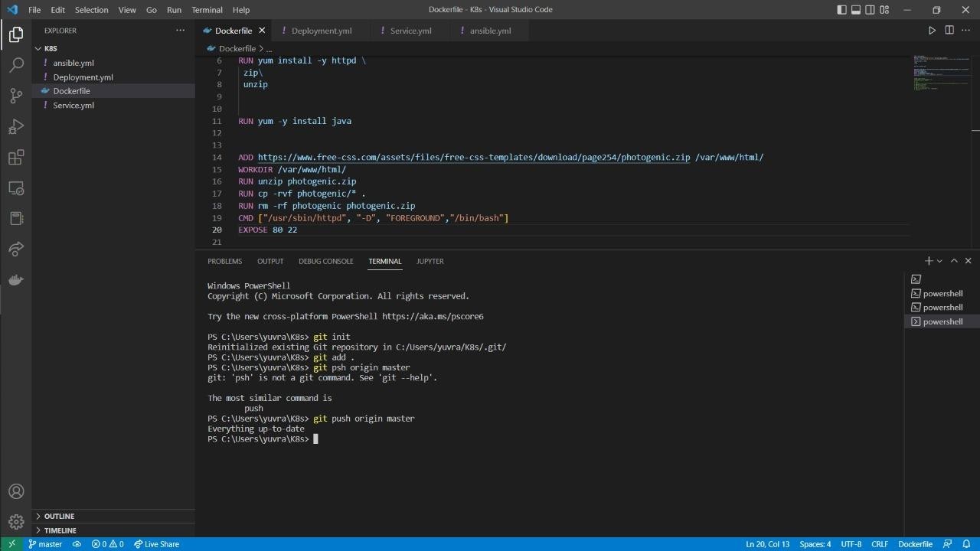Screen dimensions: 980x551
Task: Open the Selection menu
Action: click(x=91, y=10)
